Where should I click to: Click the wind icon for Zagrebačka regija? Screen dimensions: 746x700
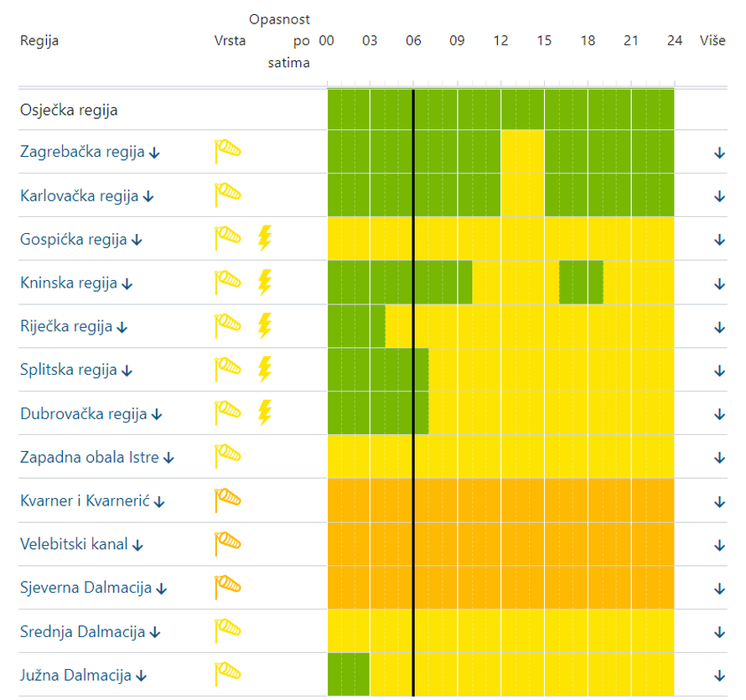227,151
